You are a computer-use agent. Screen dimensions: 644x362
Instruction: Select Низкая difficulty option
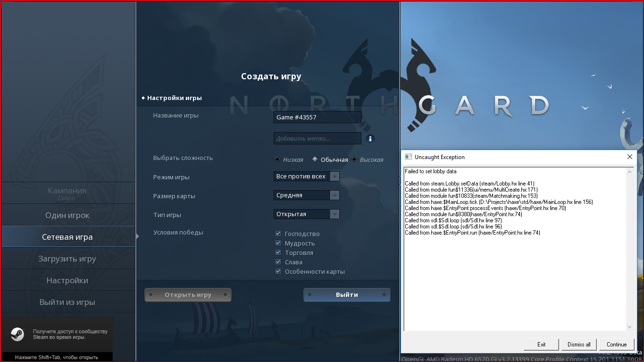coord(289,160)
